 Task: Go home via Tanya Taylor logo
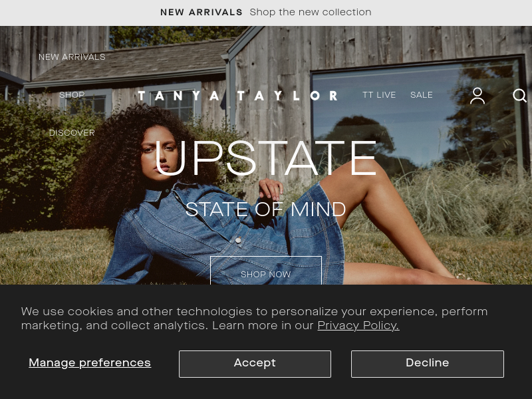(238, 96)
